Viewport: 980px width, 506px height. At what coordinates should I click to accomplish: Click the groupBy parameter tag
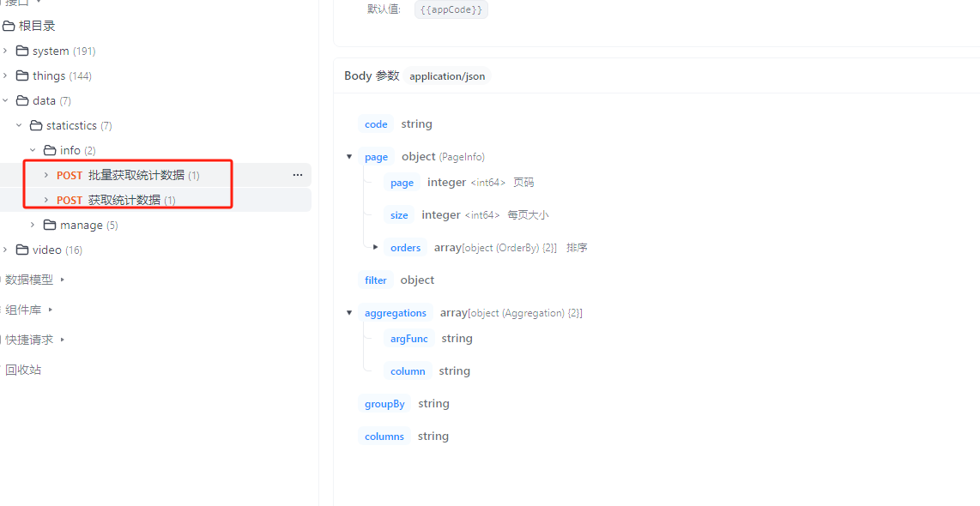(x=384, y=404)
